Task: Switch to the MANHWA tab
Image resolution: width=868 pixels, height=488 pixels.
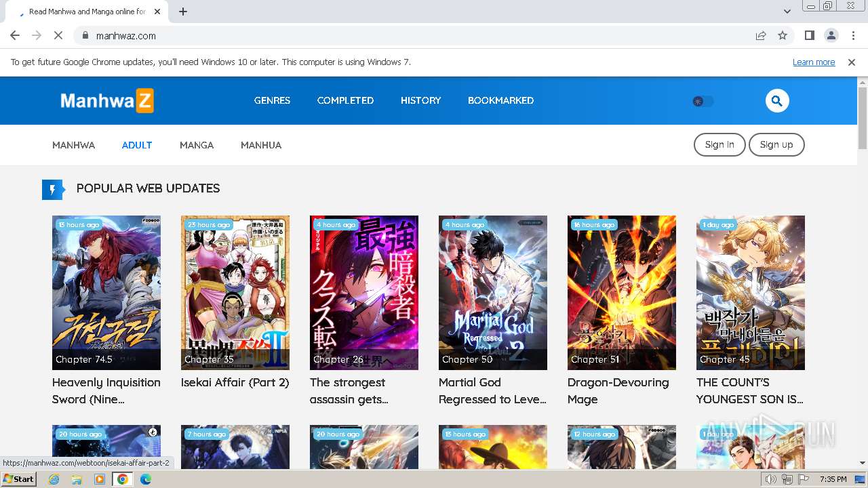Action: pyautogui.click(x=73, y=145)
